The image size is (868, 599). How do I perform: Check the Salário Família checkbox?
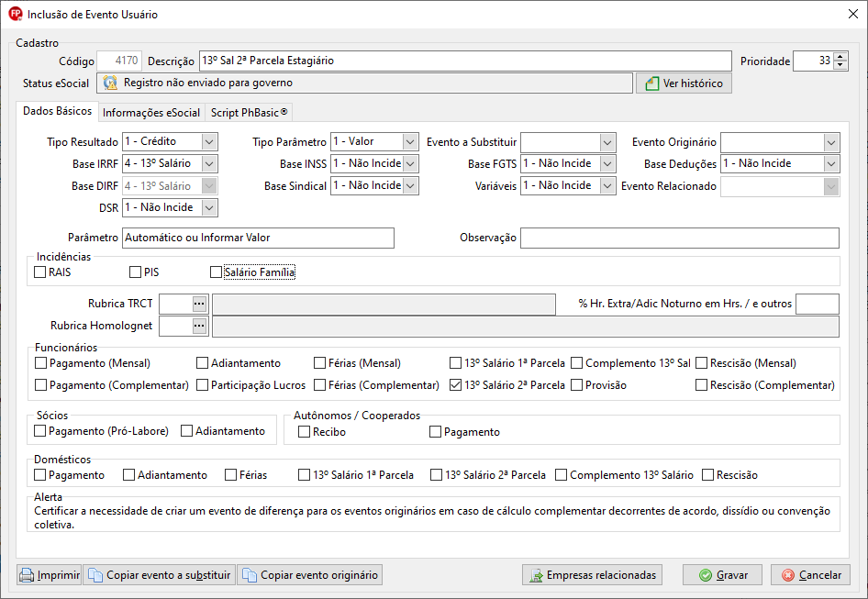(216, 272)
